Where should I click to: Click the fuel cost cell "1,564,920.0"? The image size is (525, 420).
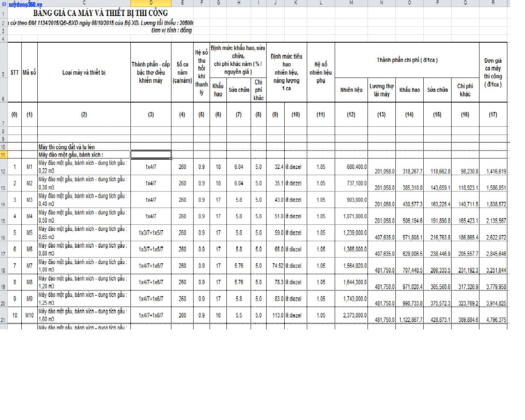pos(351,266)
